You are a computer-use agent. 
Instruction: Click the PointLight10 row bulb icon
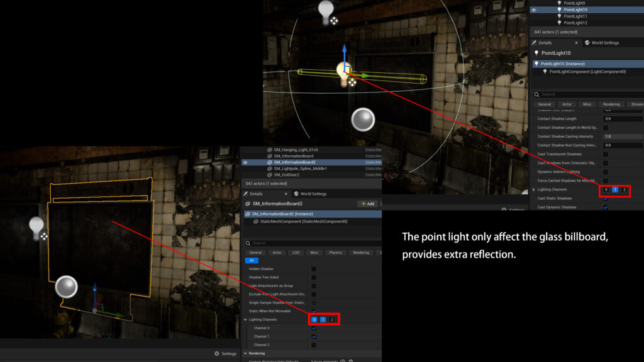pos(559,9)
